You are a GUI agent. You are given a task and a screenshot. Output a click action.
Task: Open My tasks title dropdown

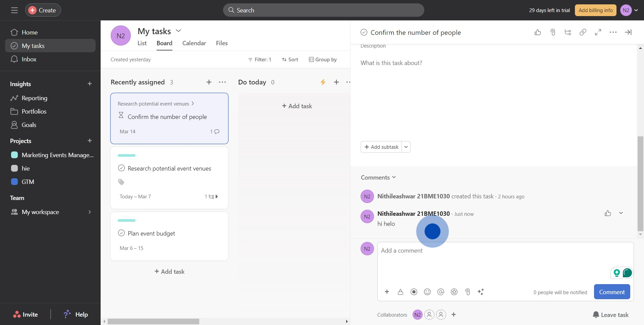[x=178, y=31]
